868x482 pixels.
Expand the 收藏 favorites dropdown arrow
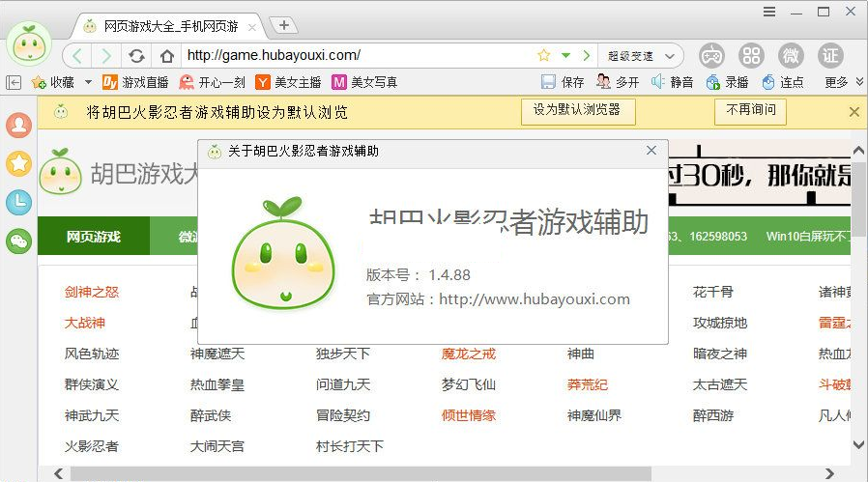(88, 82)
